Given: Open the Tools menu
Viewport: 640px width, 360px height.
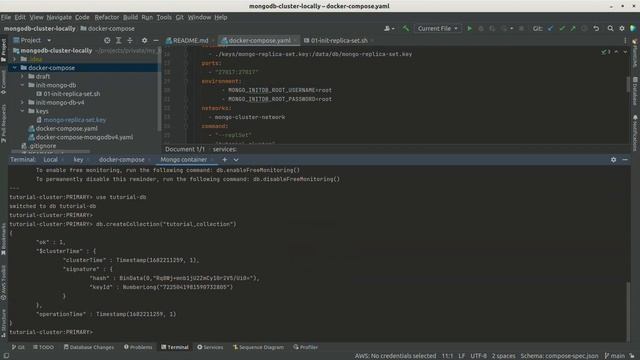Looking at the screenshot, I should coord(164,17).
